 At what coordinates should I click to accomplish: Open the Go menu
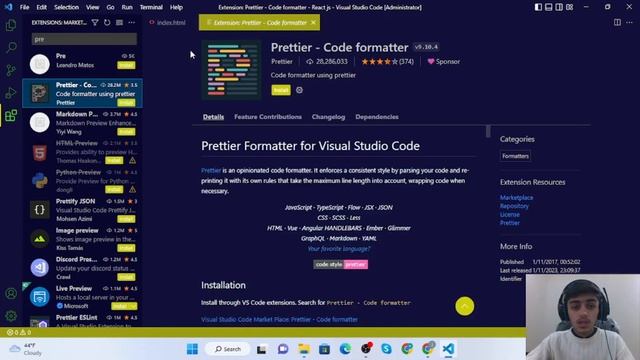pos(110,7)
